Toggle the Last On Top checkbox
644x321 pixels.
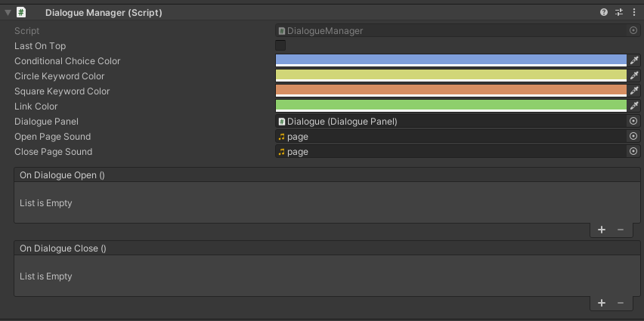(x=280, y=46)
